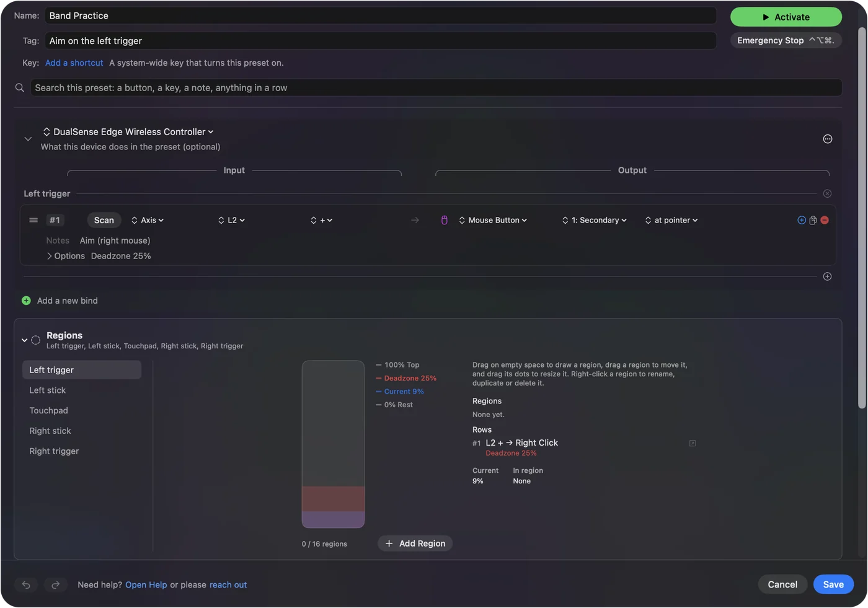Viewport: 868px width, 608px height.
Task: Open the DualSense Edge Wireless Controller dropdown
Action: point(128,131)
